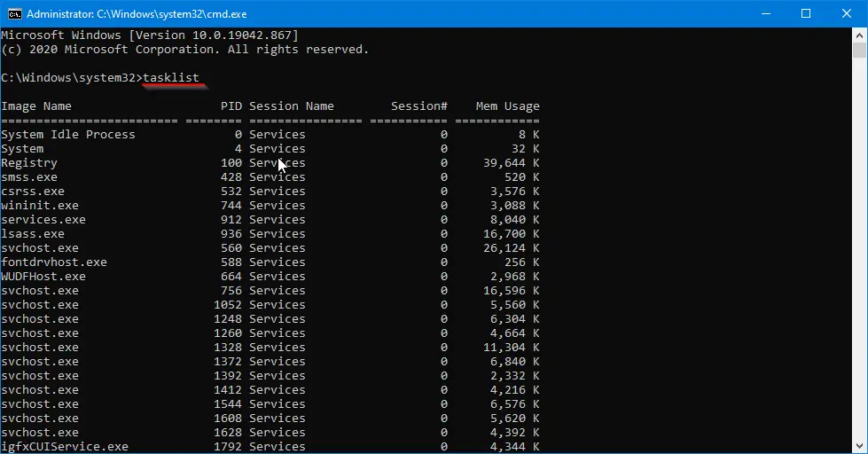The width and height of the screenshot is (868, 454).
Task: Click PID 532 of csrss.exe
Action: click(x=231, y=192)
